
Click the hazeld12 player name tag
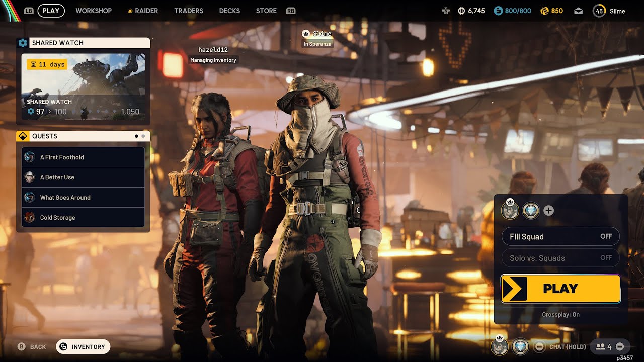213,50
